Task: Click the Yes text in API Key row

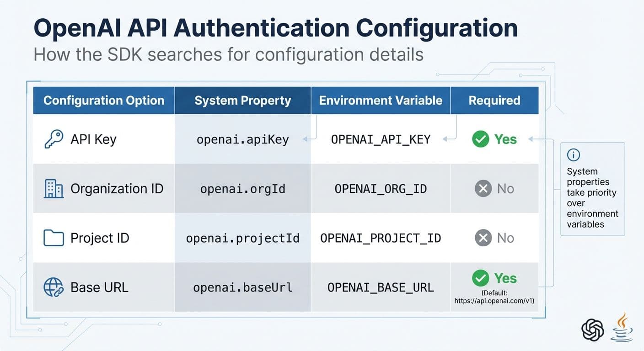Action: 505,139
